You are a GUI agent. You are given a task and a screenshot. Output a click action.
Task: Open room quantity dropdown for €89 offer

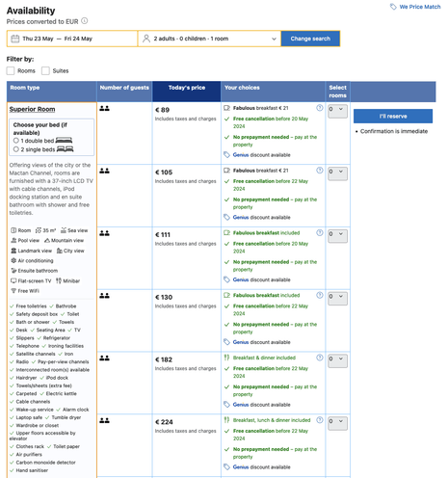pyautogui.click(x=337, y=111)
